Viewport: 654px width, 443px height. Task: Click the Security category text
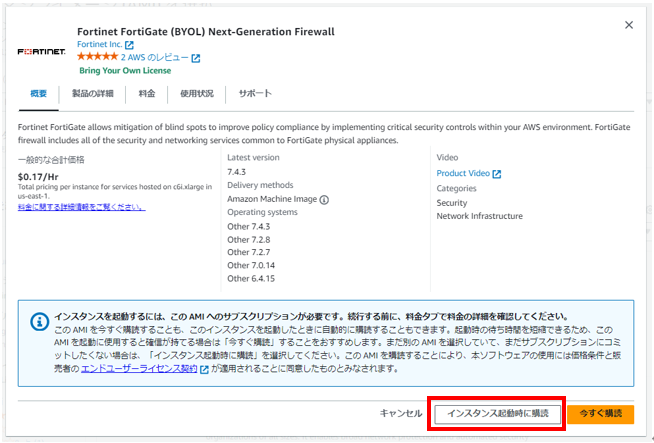452,203
